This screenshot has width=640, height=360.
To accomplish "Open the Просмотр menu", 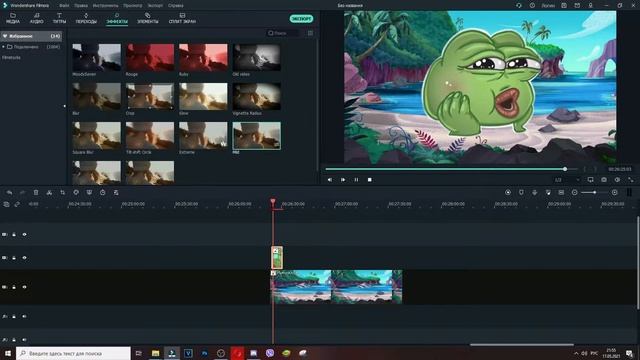I will (x=133, y=6).
